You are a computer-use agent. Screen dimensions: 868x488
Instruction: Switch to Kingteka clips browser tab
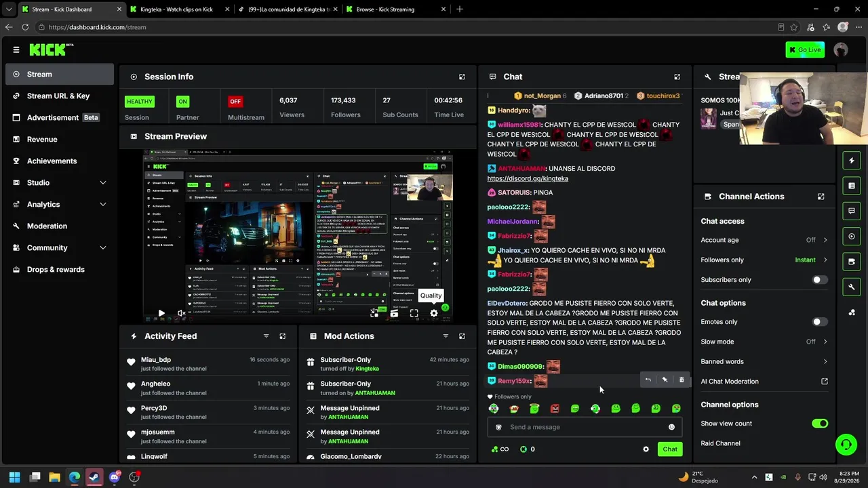pos(180,9)
